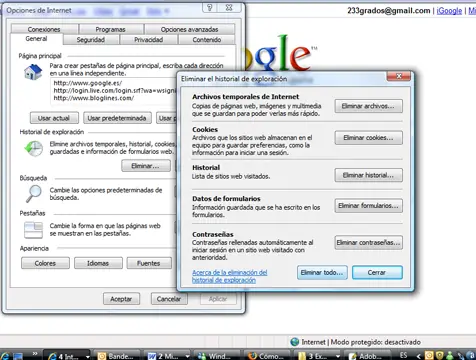Image resolution: width=476 pixels, height=360 pixels.
Task: Close the Eliminar el historial de exploración dialog
Action: [399, 76]
